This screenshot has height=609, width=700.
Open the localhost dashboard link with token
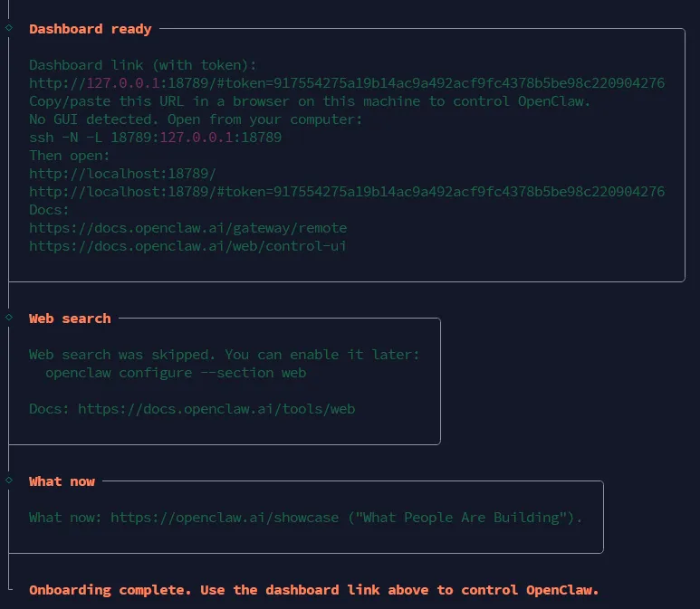(347, 192)
